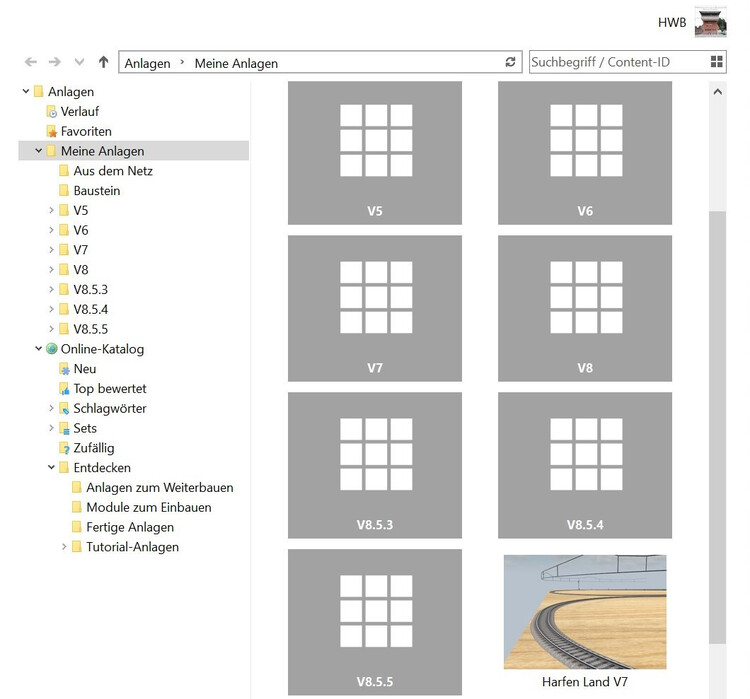The width and height of the screenshot is (750, 699).
Task: Click the back navigation arrow
Action: pos(31,62)
